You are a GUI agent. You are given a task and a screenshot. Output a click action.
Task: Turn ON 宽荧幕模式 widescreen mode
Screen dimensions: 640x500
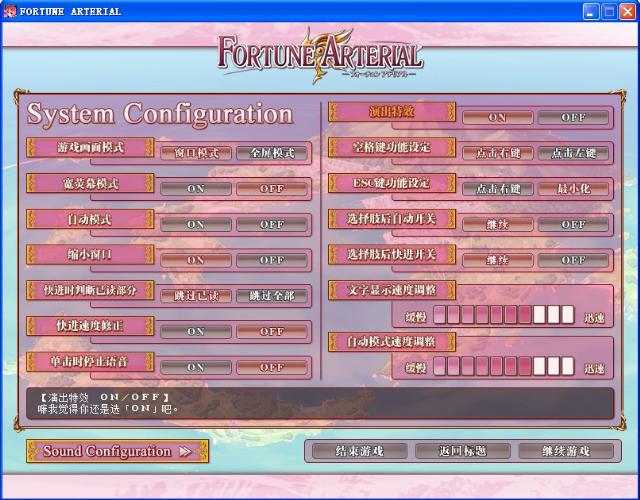tap(196, 189)
